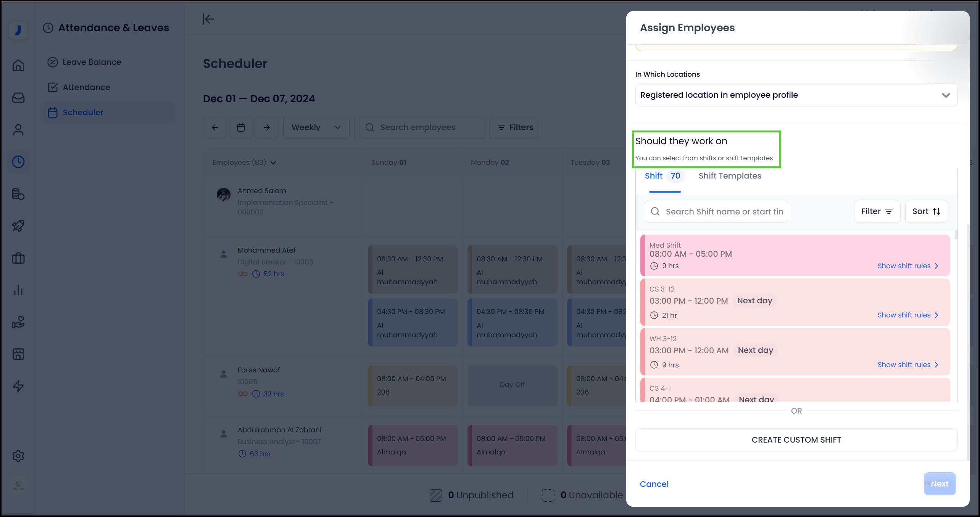Open the Weekly view dropdown
The image size is (980, 517).
(x=316, y=127)
